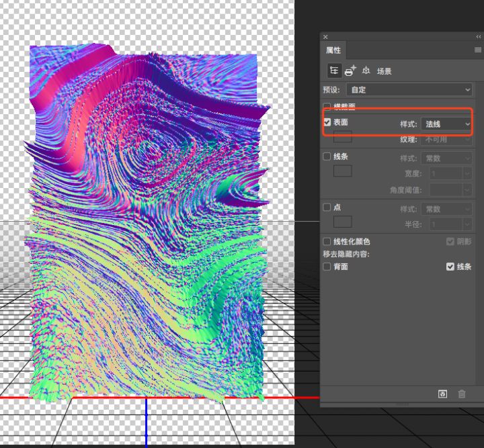The image size is (484, 448).
Task: Open the 属性 panel options menu
Action: [477, 50]
